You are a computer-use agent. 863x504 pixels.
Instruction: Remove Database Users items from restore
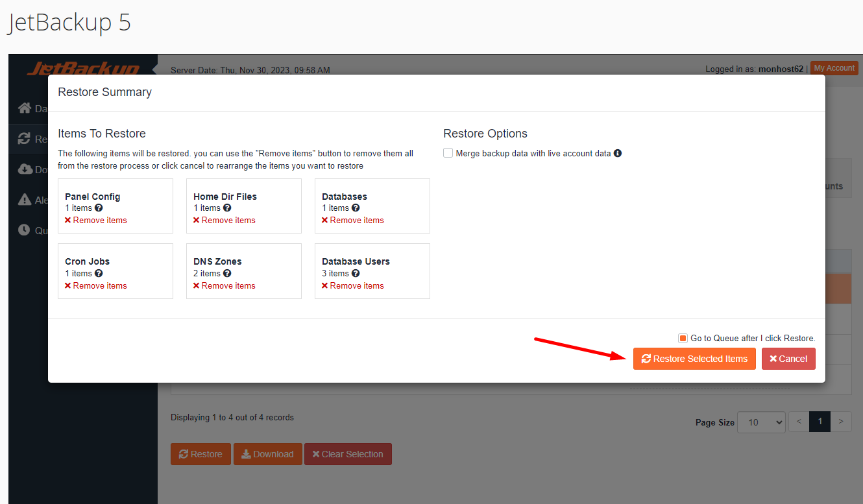pyautogui.click(x=353, y=286)
